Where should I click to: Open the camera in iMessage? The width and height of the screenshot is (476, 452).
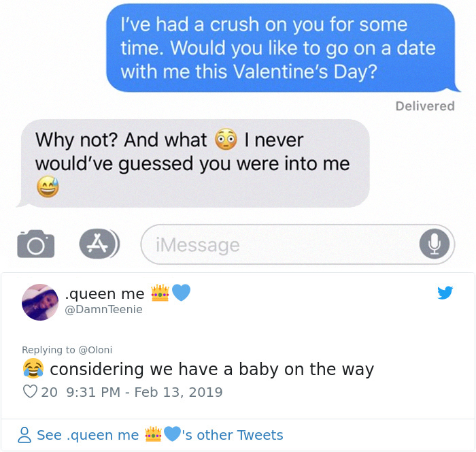point(35,244)
